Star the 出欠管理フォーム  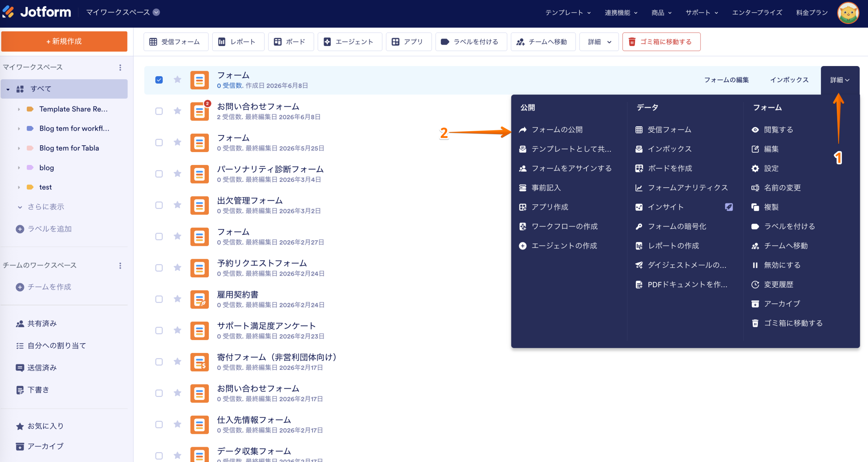tap(177, 205)
